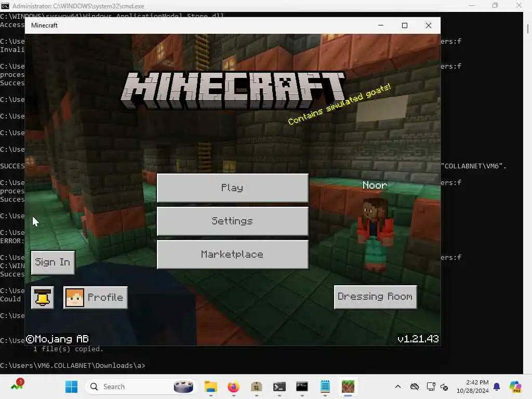Click the Noor player name label

click(375, 185)
